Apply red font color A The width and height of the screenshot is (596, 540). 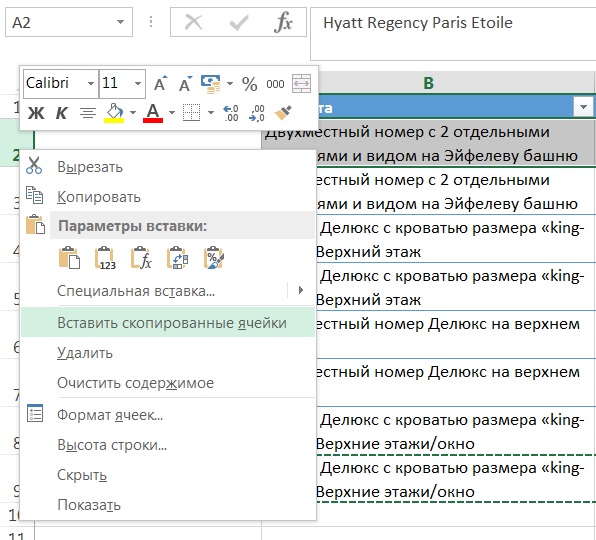[153, 113]
